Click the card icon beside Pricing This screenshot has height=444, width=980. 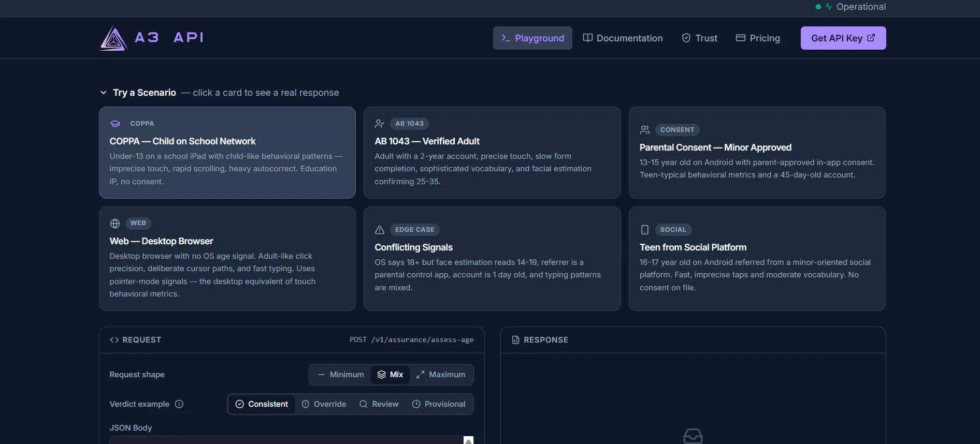click(741, 38)
